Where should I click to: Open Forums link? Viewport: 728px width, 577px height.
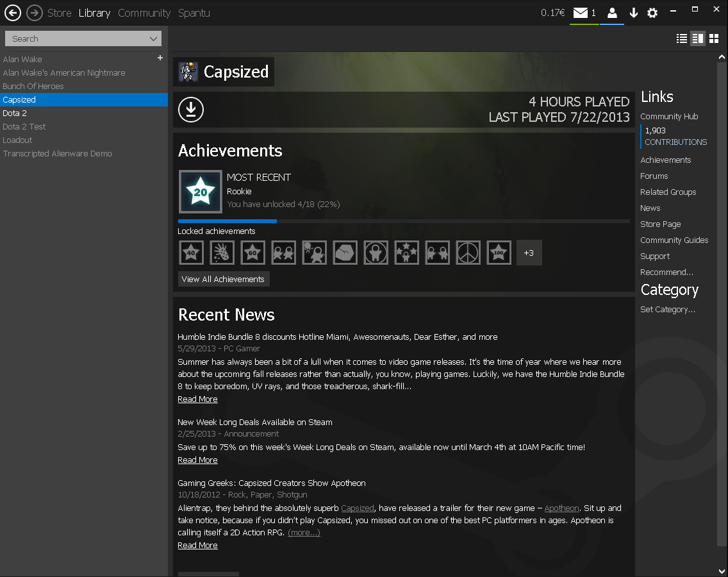(x=654, y=176)
